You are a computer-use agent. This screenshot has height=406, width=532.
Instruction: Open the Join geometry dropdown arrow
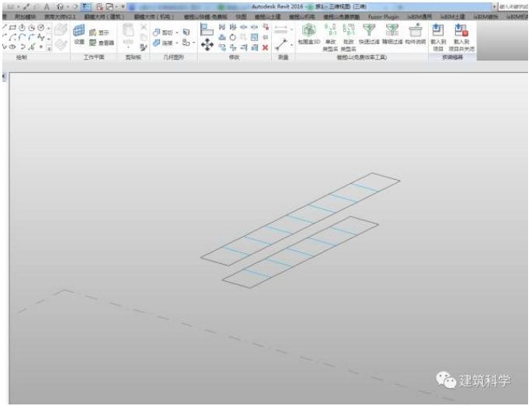click(177, 43)
